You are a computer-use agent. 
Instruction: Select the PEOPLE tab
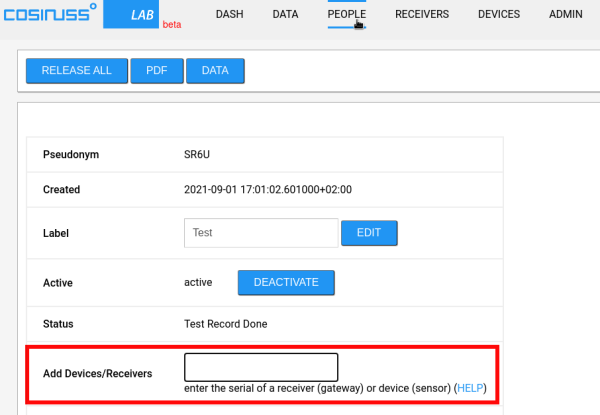coord(347,15)
